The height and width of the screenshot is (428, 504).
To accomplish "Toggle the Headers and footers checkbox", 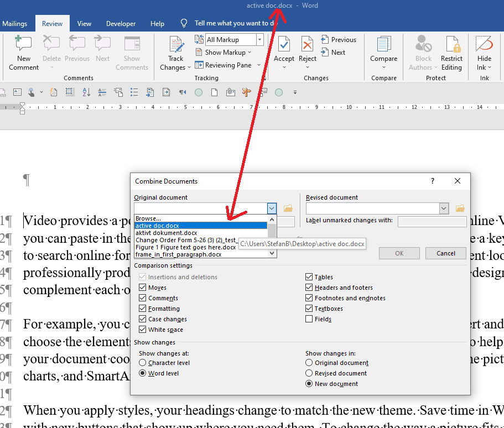I will pyautogui.click(x=309, y=288).
